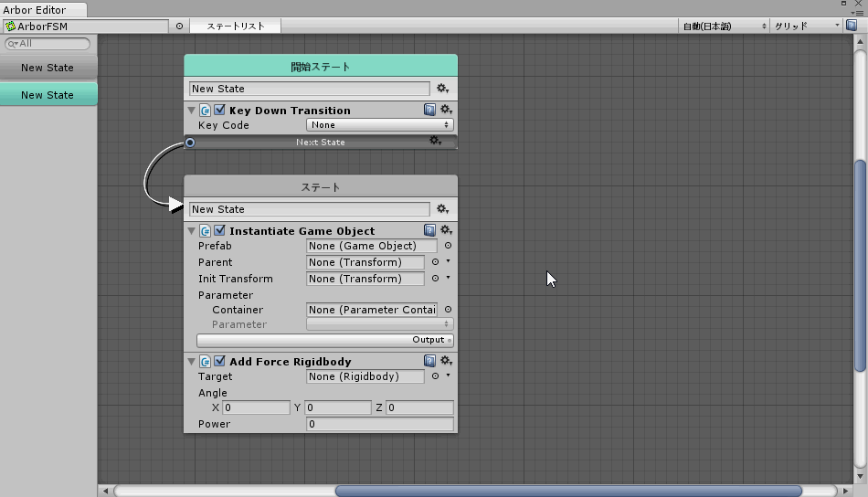Click the Output button in Instantiate Game Object
Screen dimensions: 868x497
click(x=325, y=340)
